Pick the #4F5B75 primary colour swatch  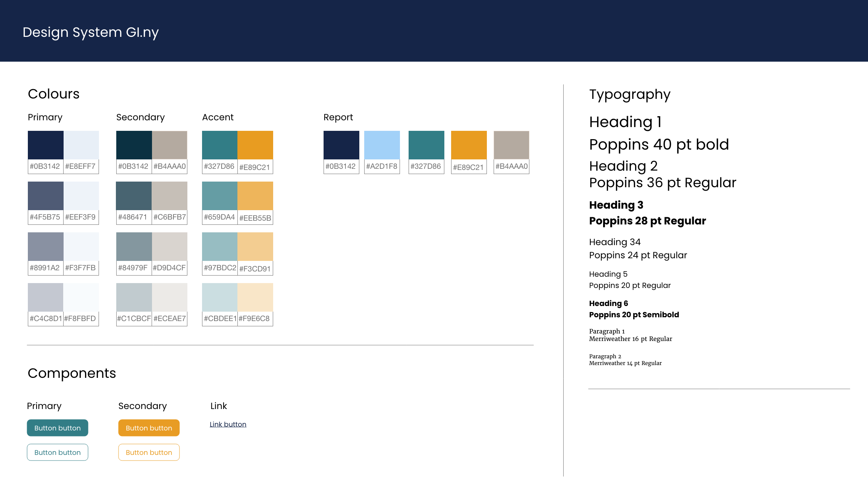pos(46,196)
